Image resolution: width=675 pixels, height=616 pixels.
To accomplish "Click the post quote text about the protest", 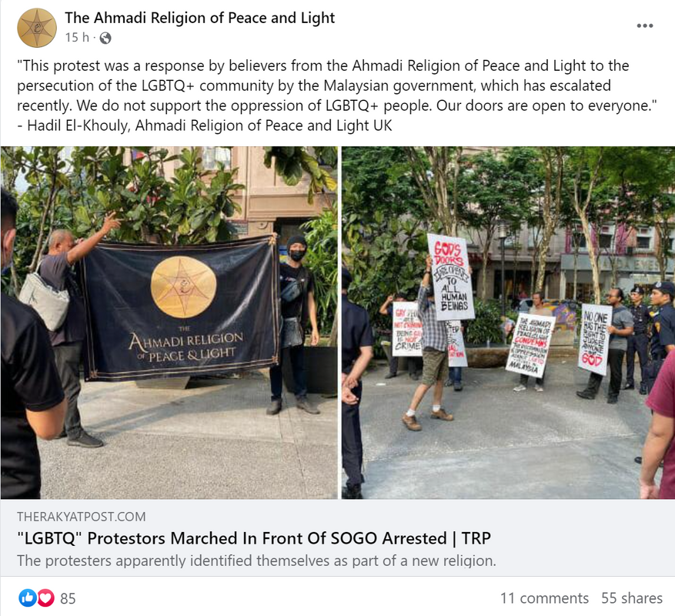I will pyautogui.click(x=337, y=85).
